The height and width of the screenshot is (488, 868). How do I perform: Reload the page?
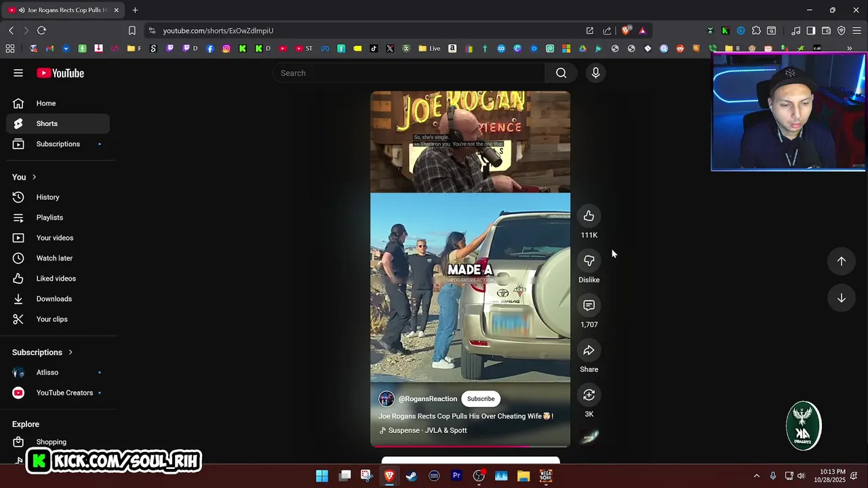[41, 30]
